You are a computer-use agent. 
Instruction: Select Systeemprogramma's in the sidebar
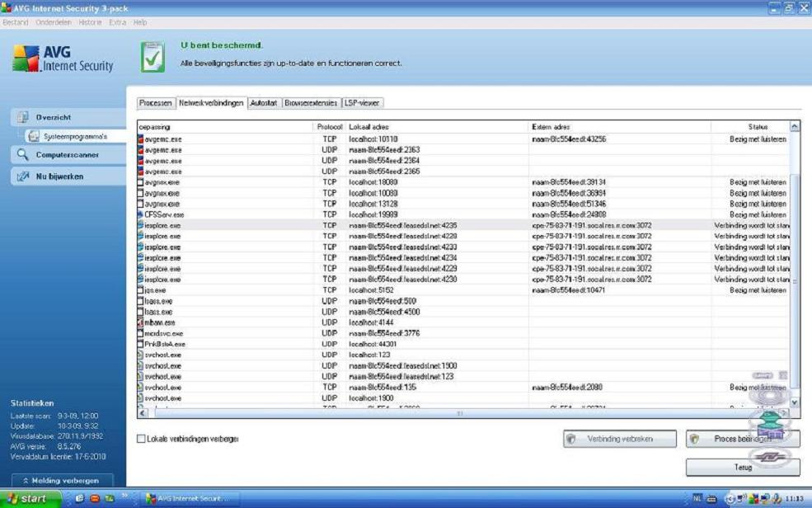coord(75,136)
